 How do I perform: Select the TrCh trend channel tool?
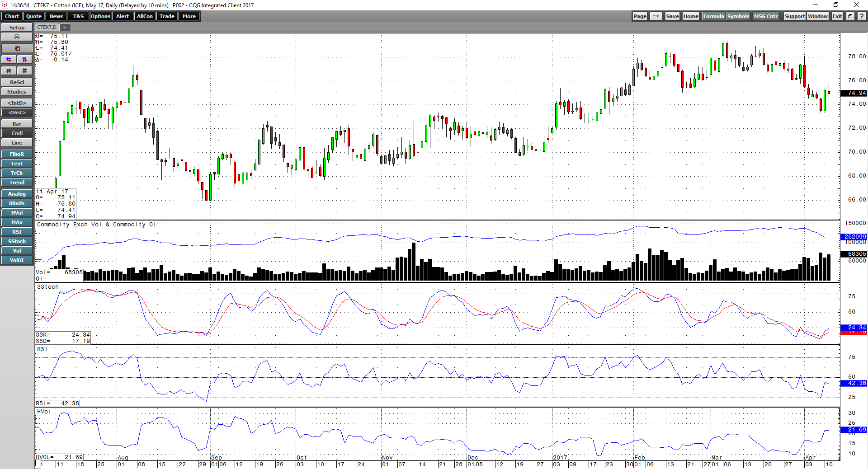[x=17, y=173]
